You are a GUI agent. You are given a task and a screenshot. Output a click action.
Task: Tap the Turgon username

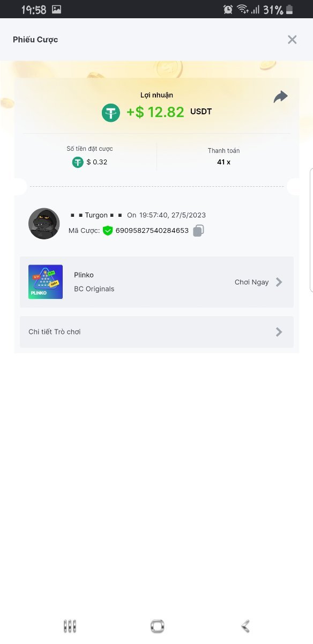pyautogui.click(x=96, y=215)
